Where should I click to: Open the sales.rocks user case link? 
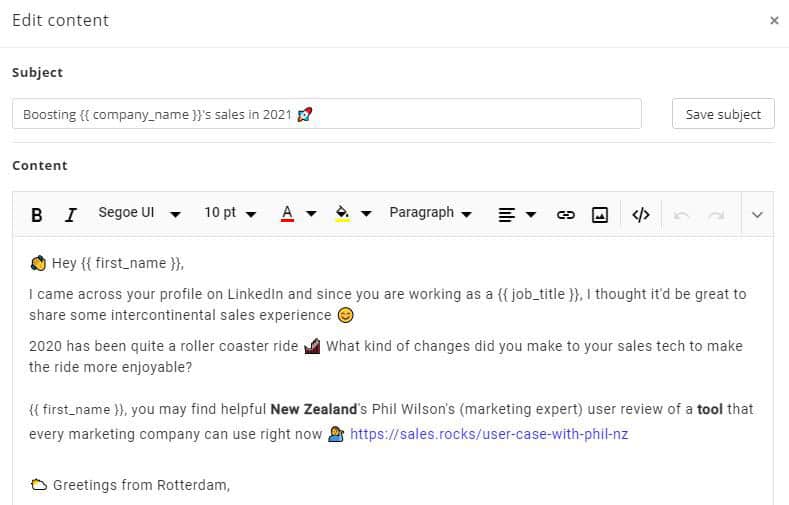click(489, 435)
